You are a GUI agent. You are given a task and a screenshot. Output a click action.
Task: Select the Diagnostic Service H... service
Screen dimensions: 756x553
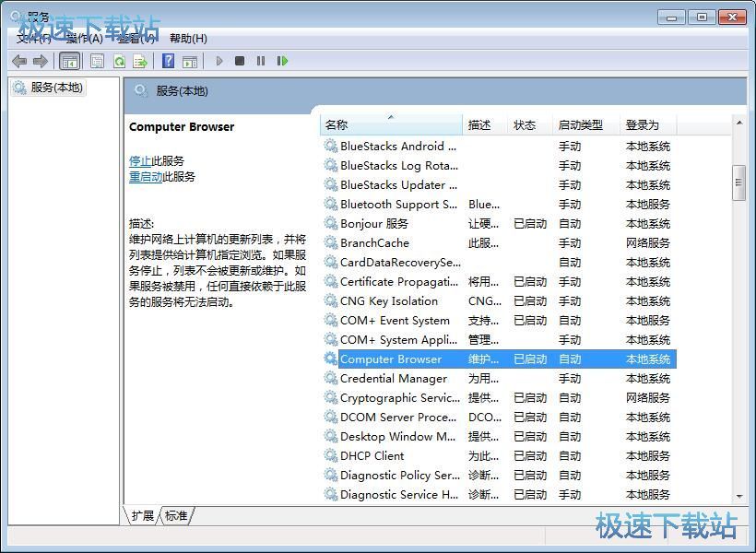point(399,494)
